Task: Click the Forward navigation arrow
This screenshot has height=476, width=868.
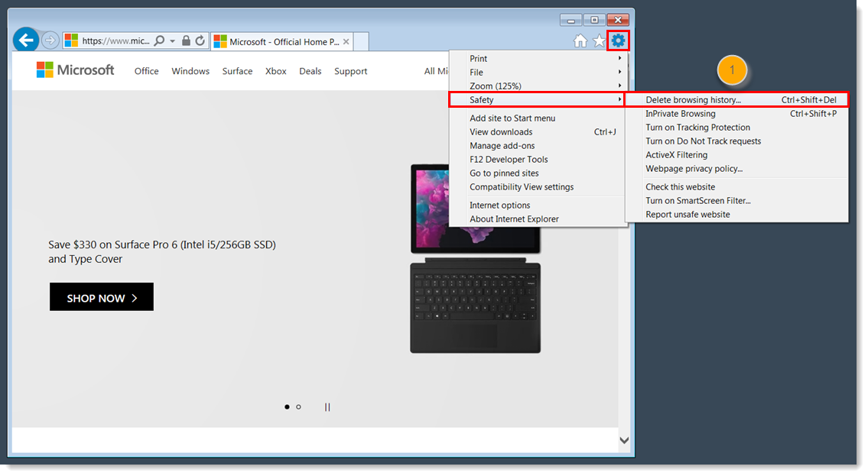Action: coord(50,40)
